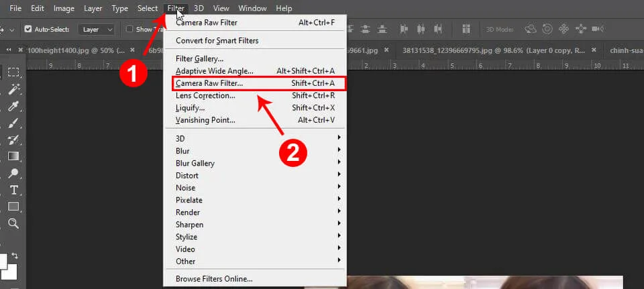
Task: Expand the Noise submenu
Action: pos(255,188)
